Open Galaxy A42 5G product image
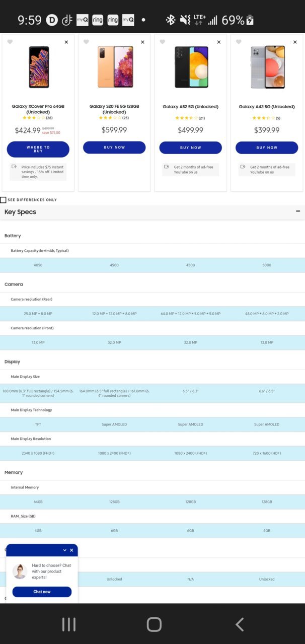305x644 pixels. click(x=267, y=67)
